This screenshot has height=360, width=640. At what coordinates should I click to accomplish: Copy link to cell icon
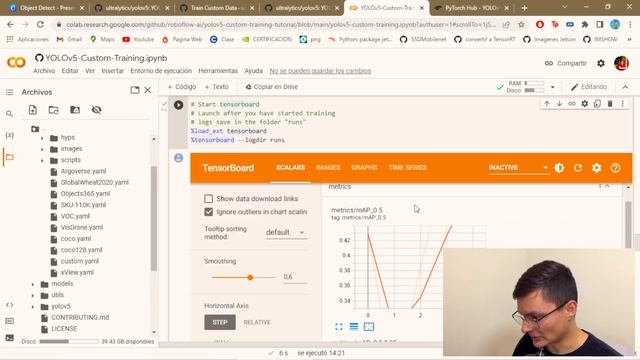(572, 104)
